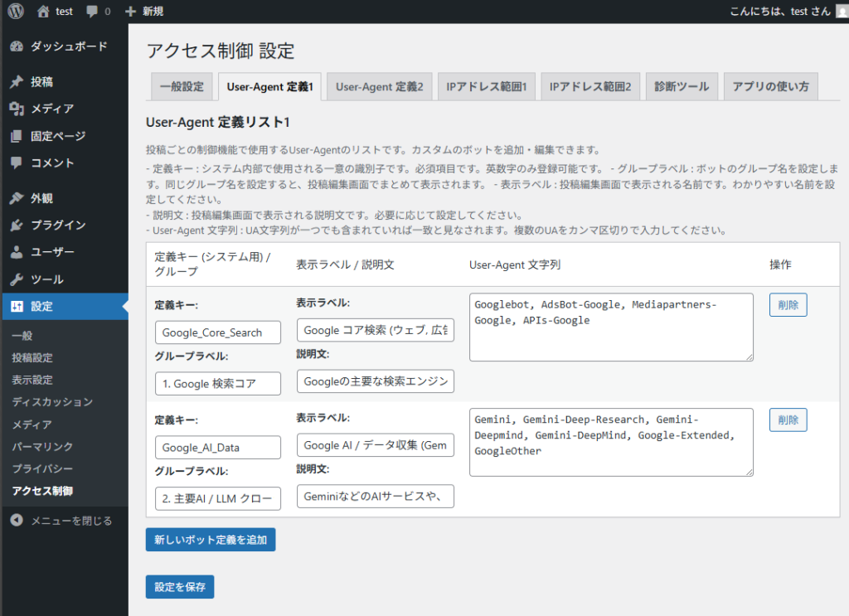
Task: Open the test site home icon
Action: click(44, 12)
